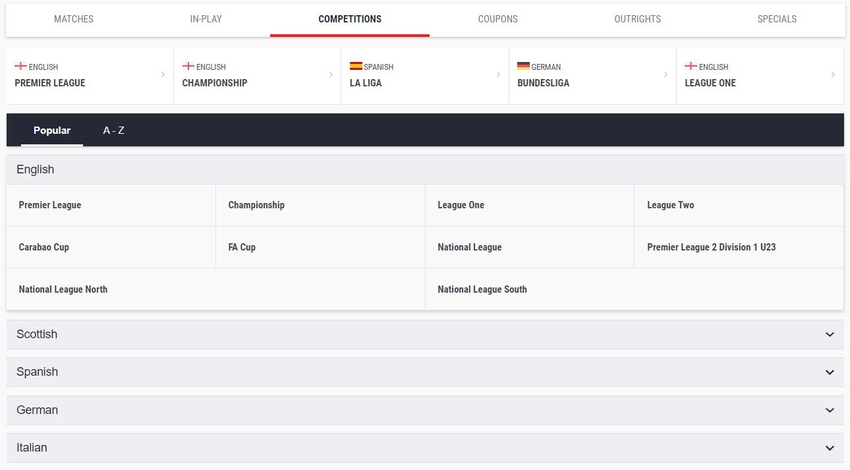Go to the Coupons tab
Viewport: 850px width, 470px height.
coord(498,19)
